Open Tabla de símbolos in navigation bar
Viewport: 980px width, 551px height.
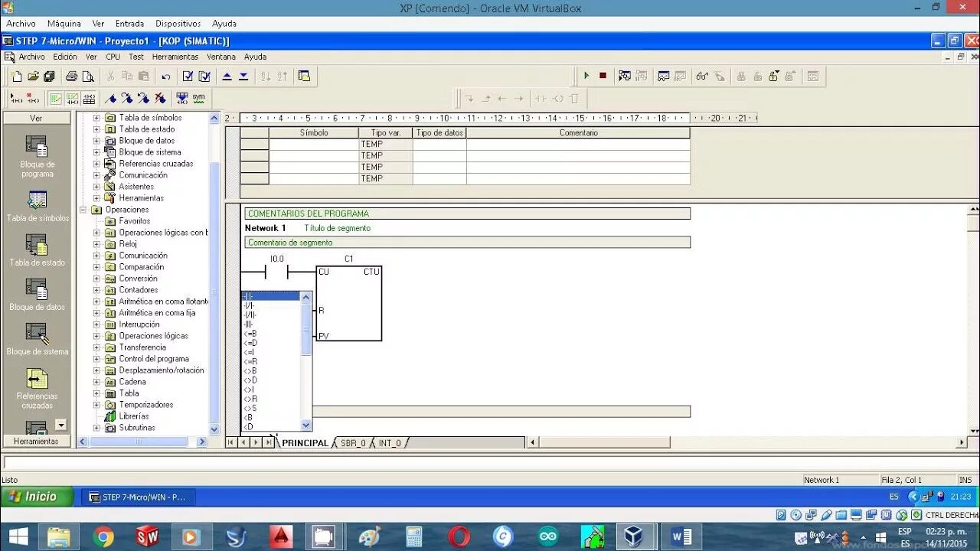[x=37, y=207]
